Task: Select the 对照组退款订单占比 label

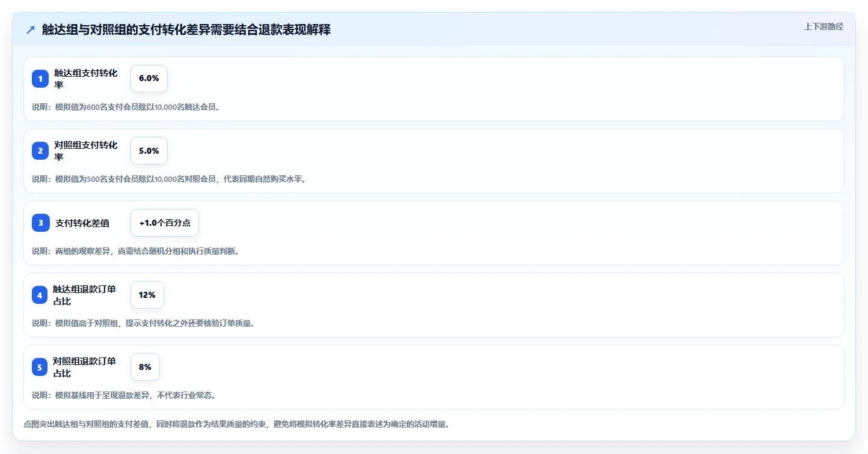Action: coord(85,367)
